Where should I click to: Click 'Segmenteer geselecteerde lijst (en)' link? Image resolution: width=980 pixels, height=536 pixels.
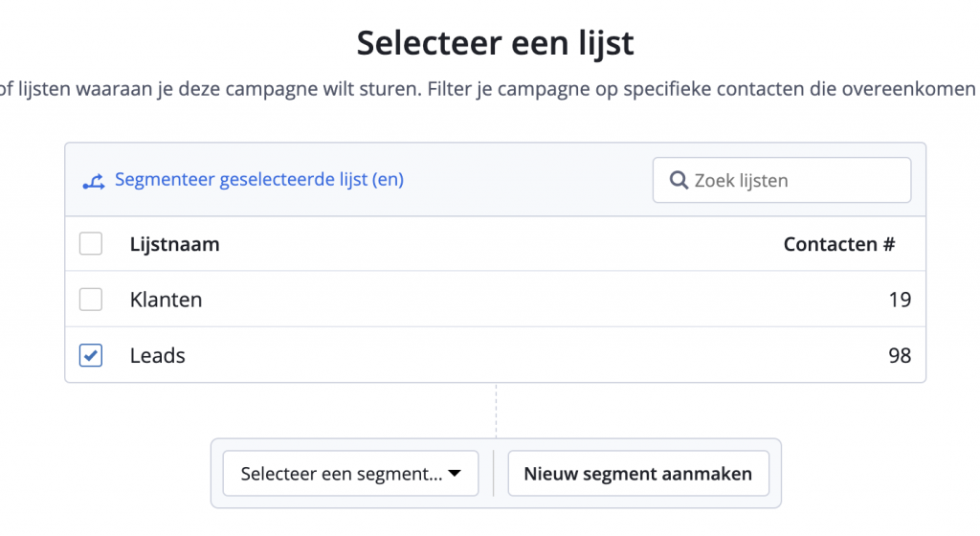tap(259, 180)
